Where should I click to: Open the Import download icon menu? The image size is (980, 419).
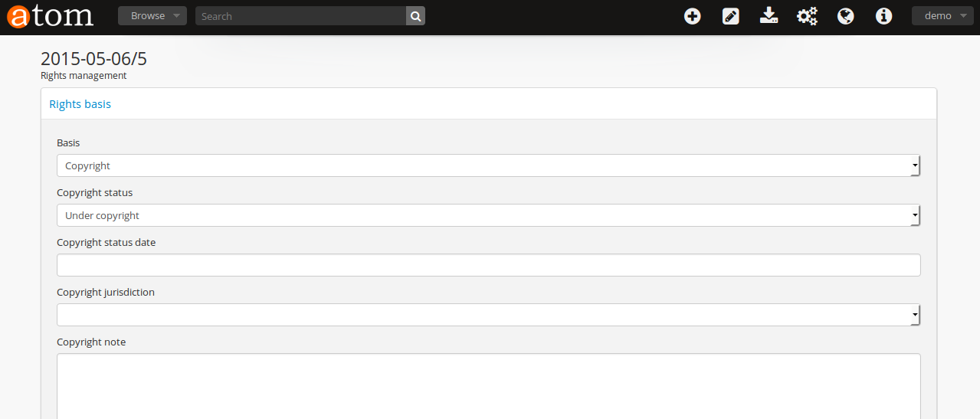pos(769,16)
